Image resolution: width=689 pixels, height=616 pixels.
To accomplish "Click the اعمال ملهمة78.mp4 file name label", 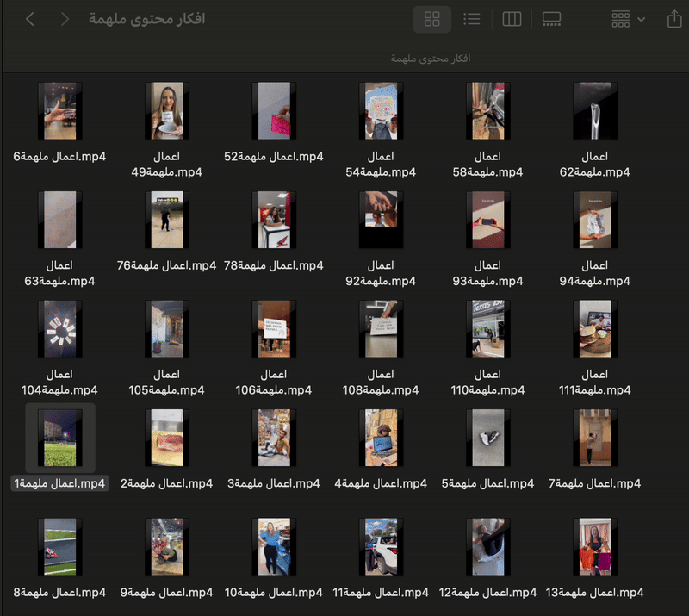I will [273, 265].
